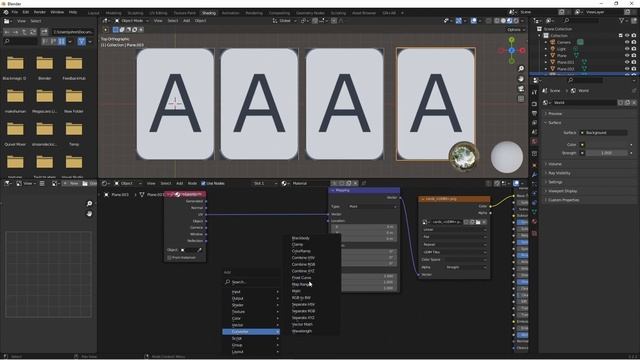Expand the Vector category in Add menu
The height and width of the screenshot is (360, 640).
[251, 325]
